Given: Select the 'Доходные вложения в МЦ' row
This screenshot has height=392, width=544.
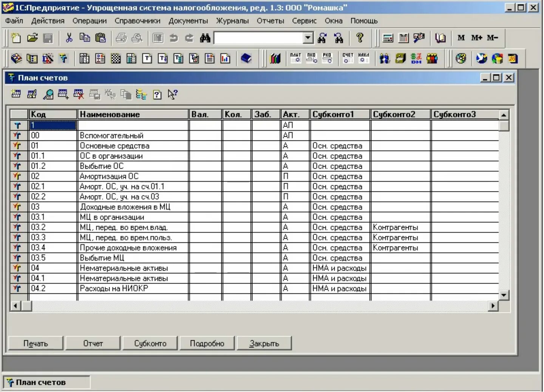Looking at the screenshot, I should click(254, 207).
